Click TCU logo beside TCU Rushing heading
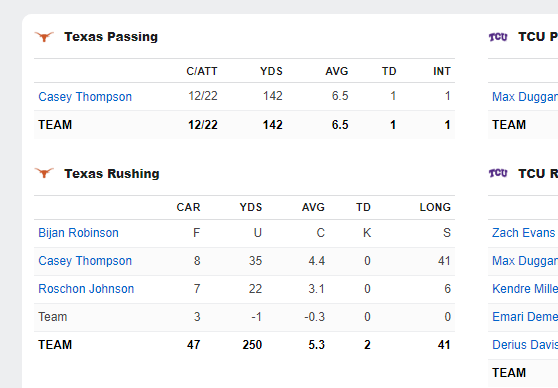 point(498,173)
